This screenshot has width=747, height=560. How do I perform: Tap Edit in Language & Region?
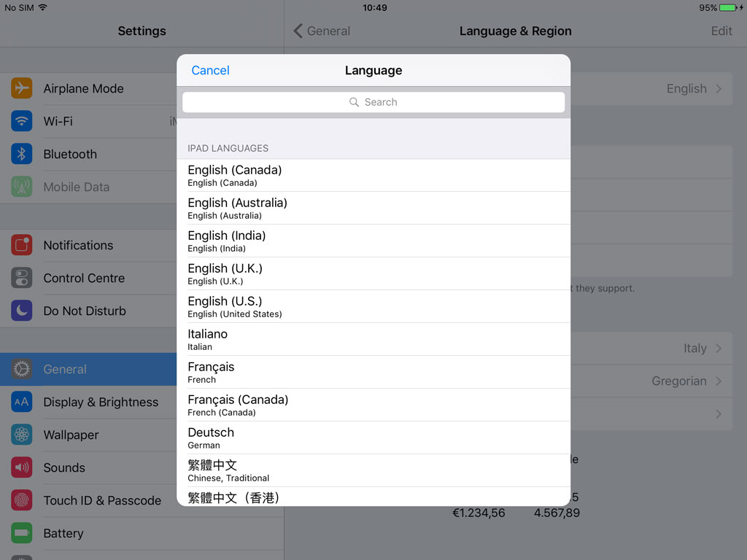coord(721,31)
